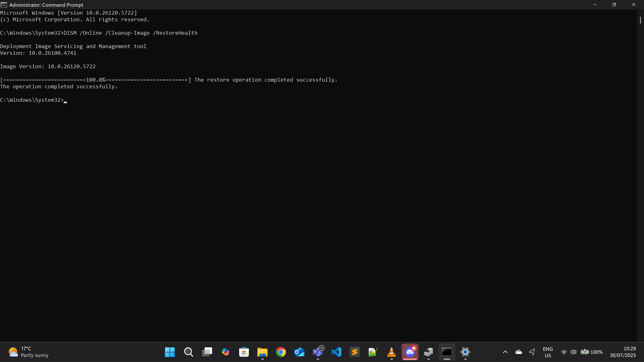The width and height of the screenshot is (644, 362).
Task: Open ENG US language switcher
Action: 548,352
